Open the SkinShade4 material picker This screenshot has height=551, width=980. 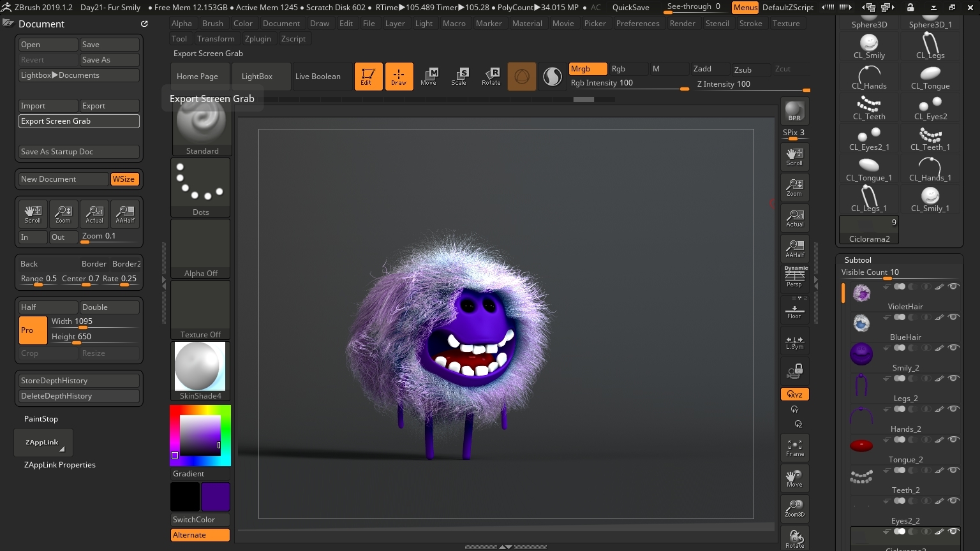[200, 371]
